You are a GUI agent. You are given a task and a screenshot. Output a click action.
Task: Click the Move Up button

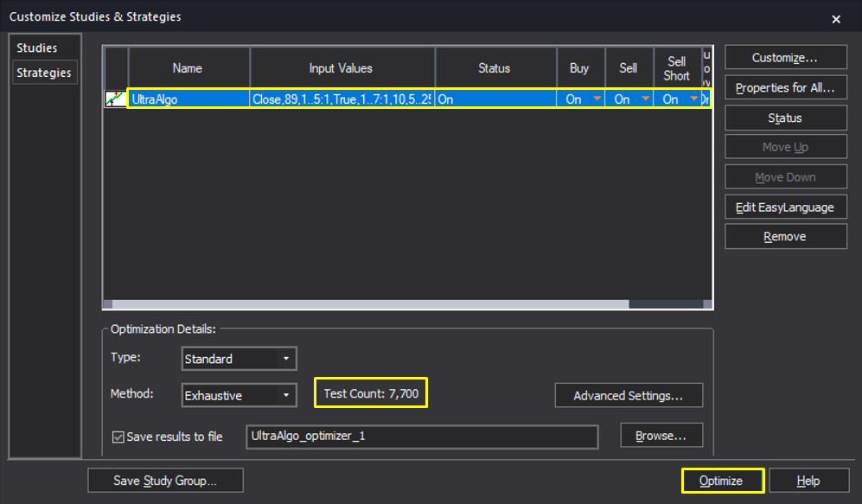pyautogui.click(x=786, y=147)
